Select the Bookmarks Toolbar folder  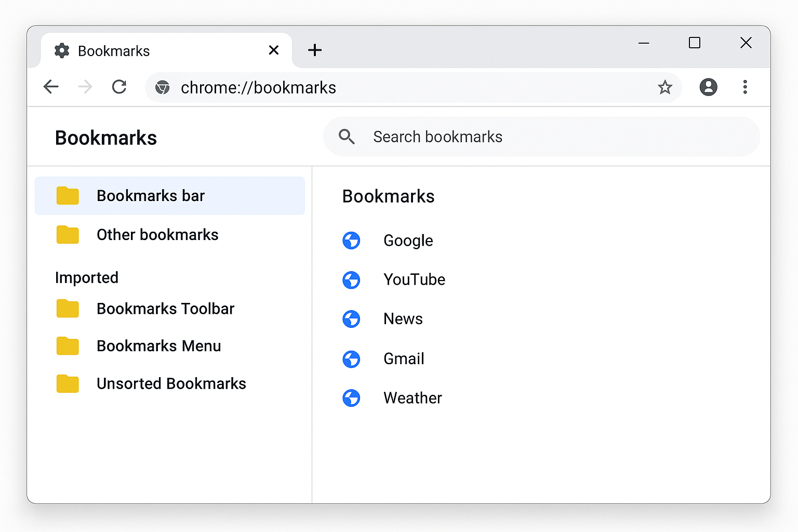tap(165, 309)
